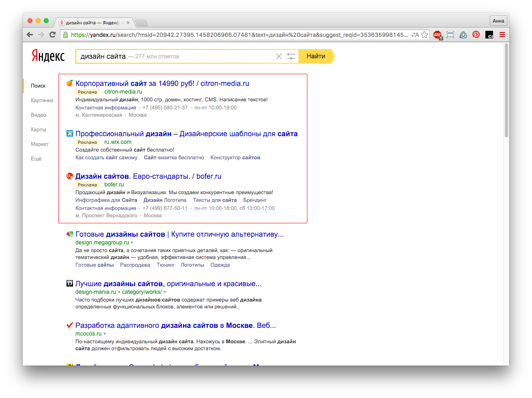Click the Pinterest extension icon
The height and width of the screenshot is (398, 532).
[476, 35]
